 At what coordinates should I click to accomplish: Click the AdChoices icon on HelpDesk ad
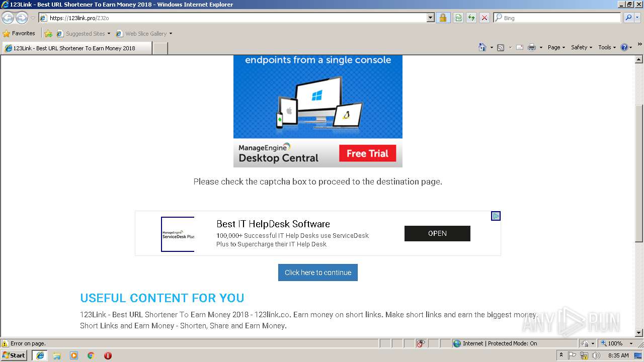[x=496, y=216]
